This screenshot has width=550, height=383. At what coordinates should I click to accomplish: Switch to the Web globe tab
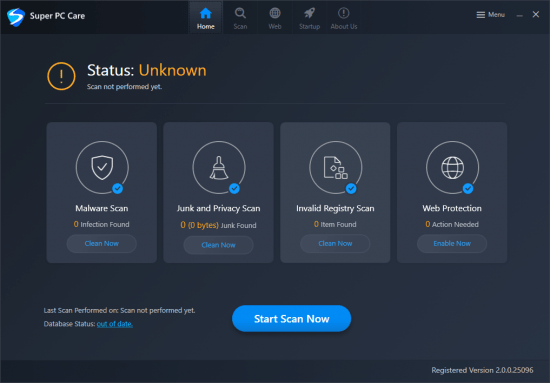275,18
